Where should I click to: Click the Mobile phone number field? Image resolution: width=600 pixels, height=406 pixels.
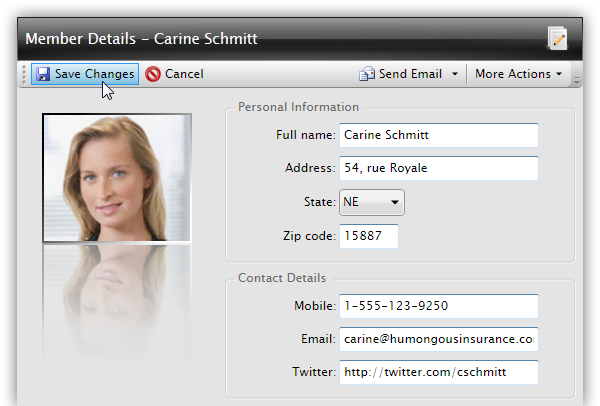tap(438, 306)
